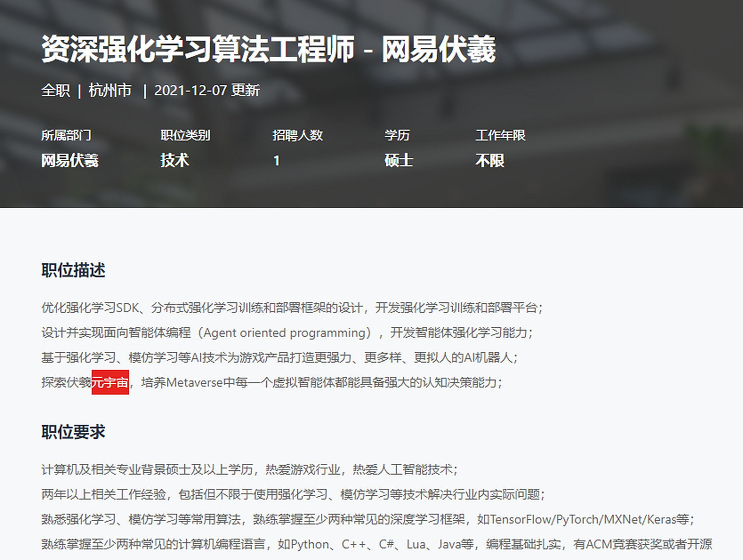Click the 职位要求 section heading
This screenshot has width=743, height=560.
[73, 432]
